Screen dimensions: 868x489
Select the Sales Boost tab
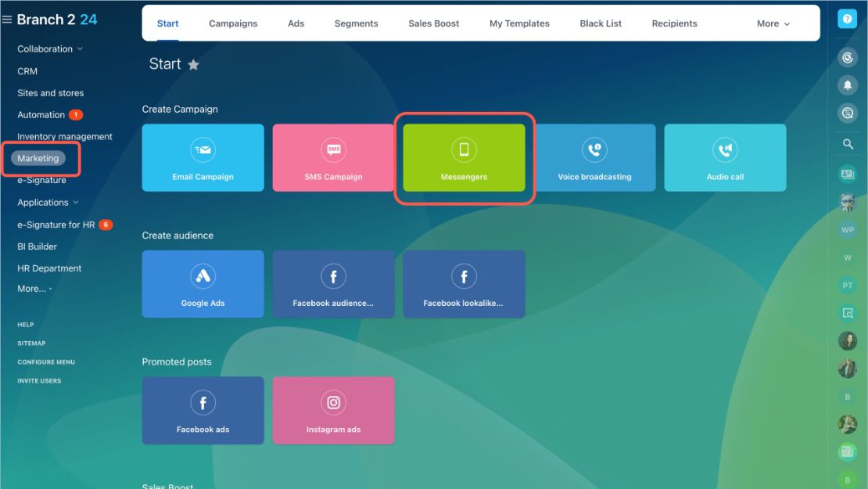click(434, 23)
